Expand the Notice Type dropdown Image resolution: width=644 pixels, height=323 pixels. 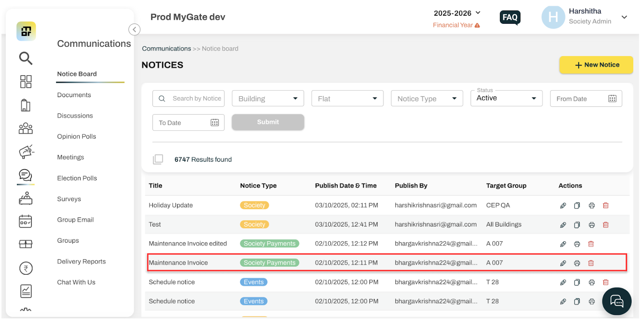pos(427,99)
